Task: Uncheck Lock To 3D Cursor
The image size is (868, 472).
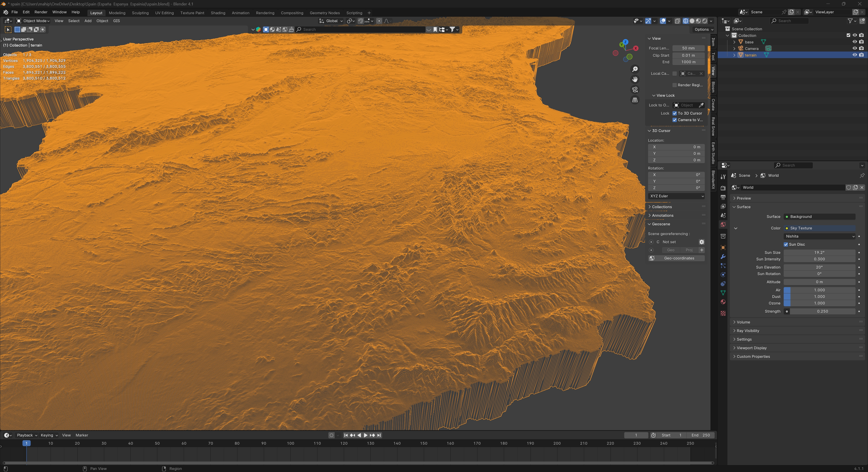Action: [675, 113]
